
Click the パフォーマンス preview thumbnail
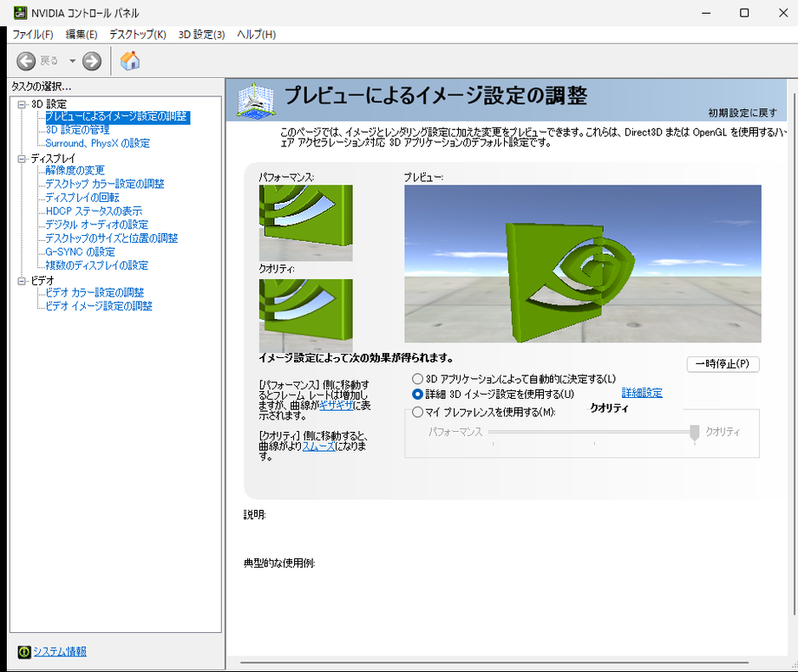[x=306, y=223]
